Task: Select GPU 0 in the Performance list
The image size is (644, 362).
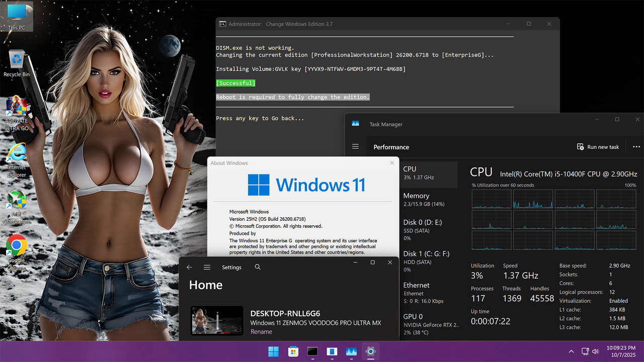Action: point(429,324)
